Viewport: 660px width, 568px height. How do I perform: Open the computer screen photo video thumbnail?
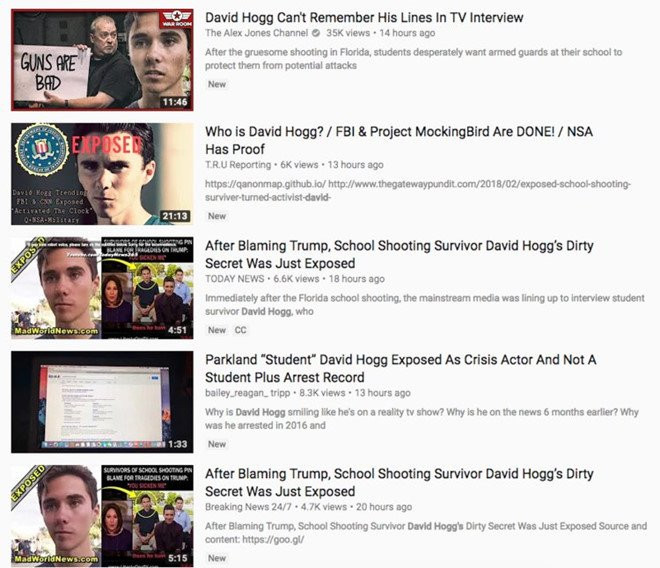tap(102, 402)
